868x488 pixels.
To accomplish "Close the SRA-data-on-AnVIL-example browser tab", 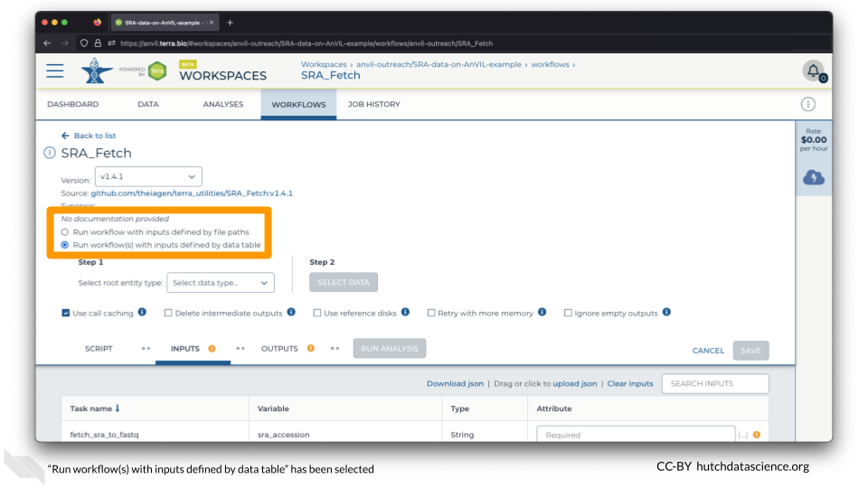I will pyautogui.click(x=212, y=23).
